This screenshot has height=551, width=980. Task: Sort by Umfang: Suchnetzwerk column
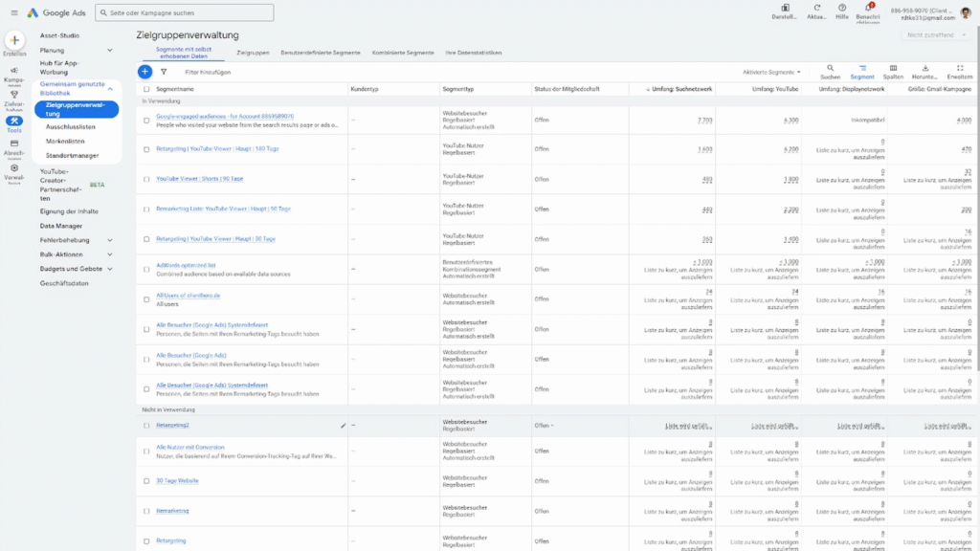(679, 89)
